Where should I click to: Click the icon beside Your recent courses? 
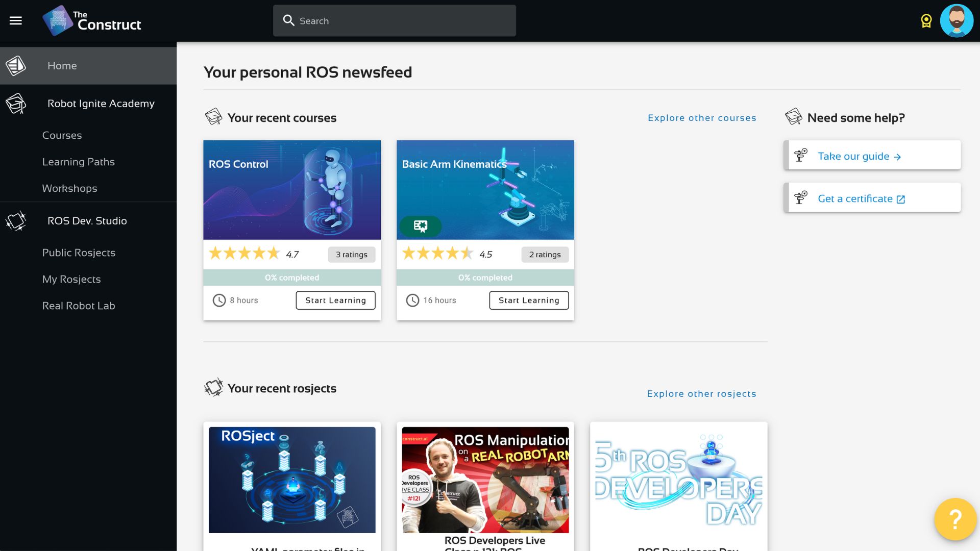(x=213, y=117)
